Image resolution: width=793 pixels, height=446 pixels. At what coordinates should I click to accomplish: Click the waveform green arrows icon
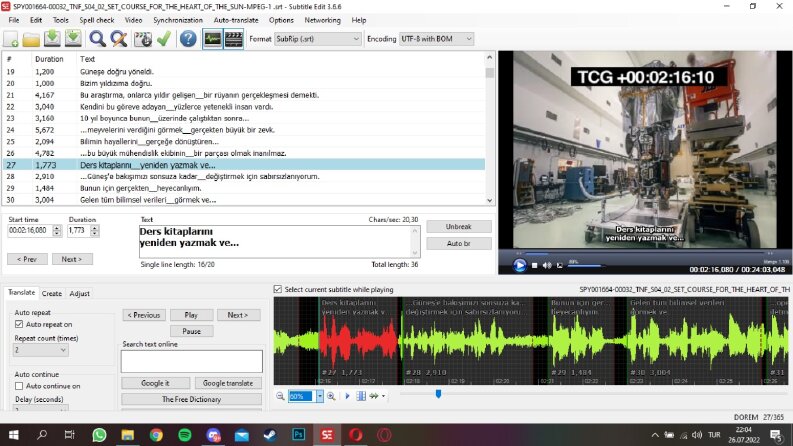click(374, 396)
